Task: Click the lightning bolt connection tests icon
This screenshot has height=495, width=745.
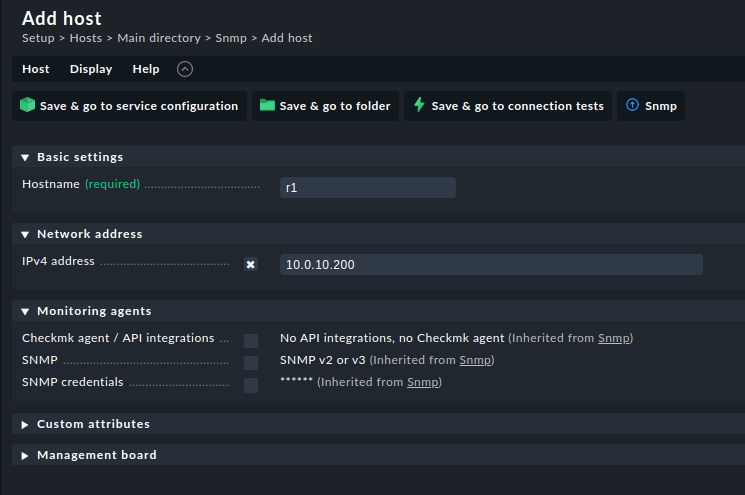Action: (419, 105)
